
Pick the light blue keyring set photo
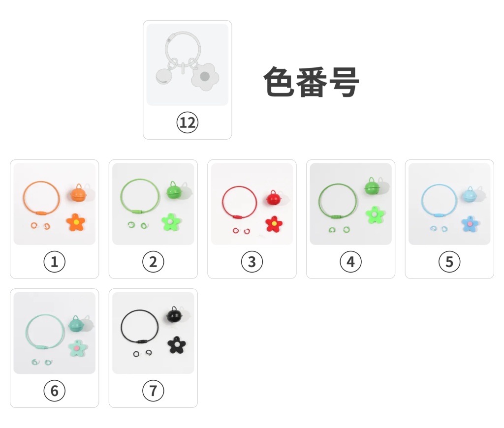(x=449, y=204)
